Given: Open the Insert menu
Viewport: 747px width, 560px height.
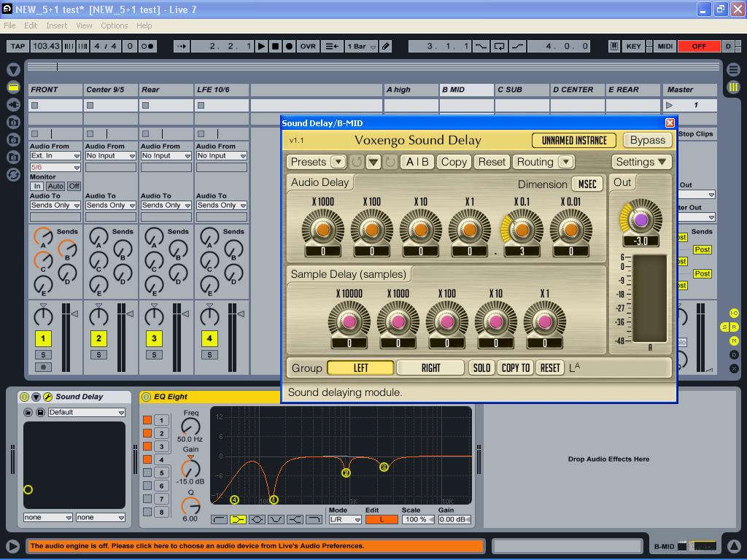Looking at the screenshot, I should coord(56,26).
